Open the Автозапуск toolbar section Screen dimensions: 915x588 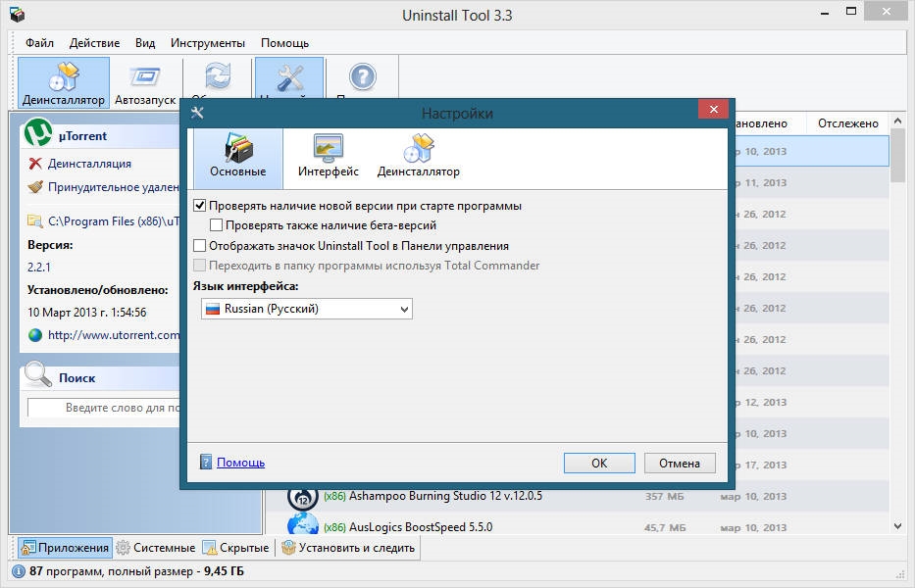(x=145, y=83)
